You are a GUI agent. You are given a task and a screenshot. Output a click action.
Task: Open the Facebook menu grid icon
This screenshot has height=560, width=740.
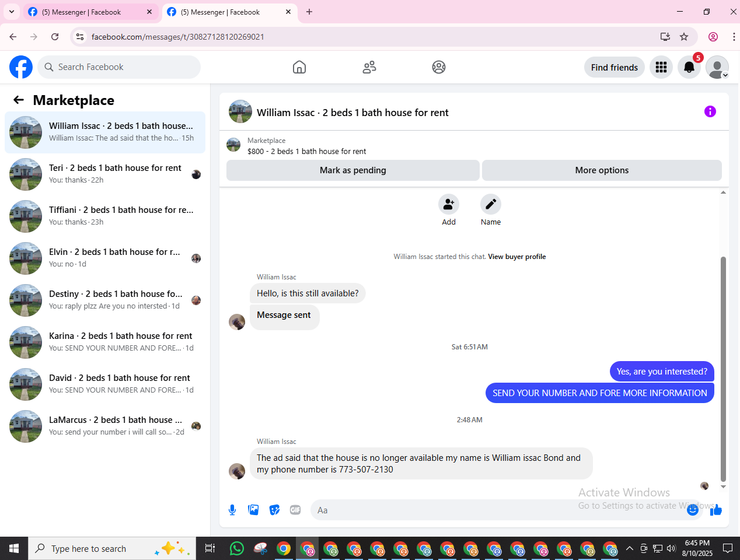pos(661,67)
